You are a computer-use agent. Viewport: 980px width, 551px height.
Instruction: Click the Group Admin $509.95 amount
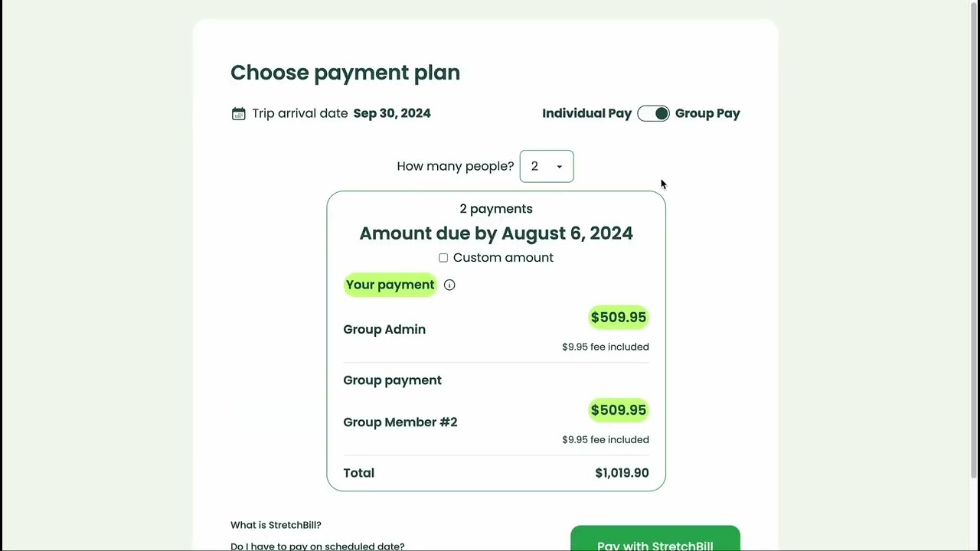(x=618, y=318)
